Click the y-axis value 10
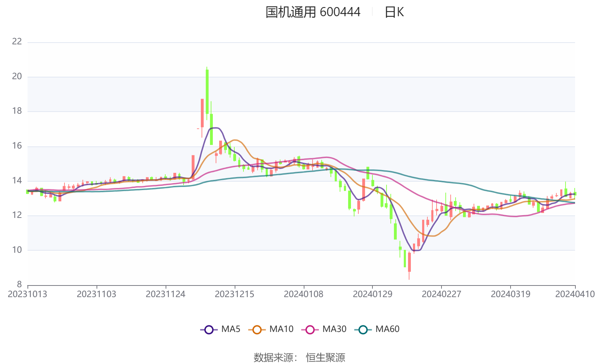Screen dimensions: 599x364 pos(17,250)
